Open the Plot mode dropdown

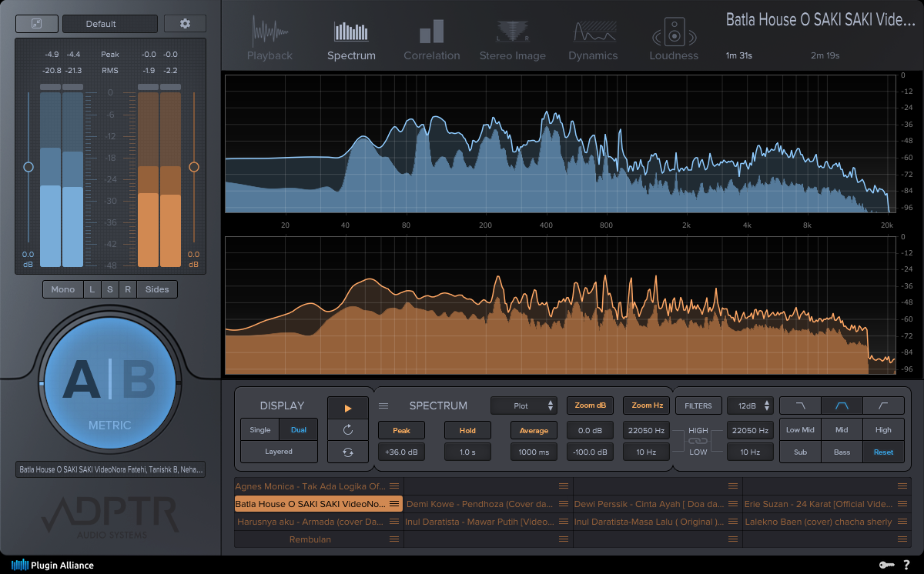pos(524,405)
